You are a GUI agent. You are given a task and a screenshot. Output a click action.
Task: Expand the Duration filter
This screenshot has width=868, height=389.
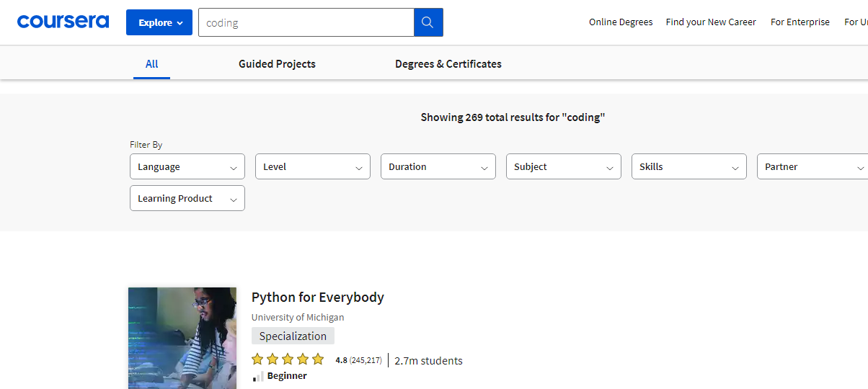pyautogui.click(x=438, y=166)
